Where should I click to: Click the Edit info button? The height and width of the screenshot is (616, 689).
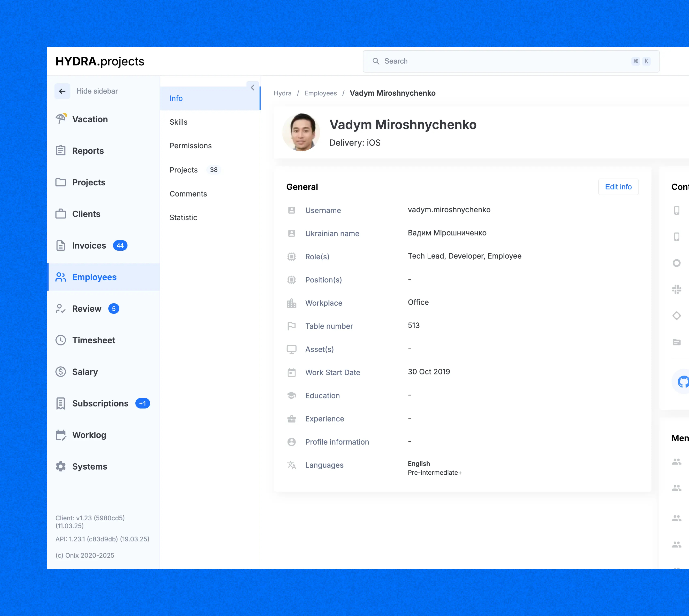618,187
